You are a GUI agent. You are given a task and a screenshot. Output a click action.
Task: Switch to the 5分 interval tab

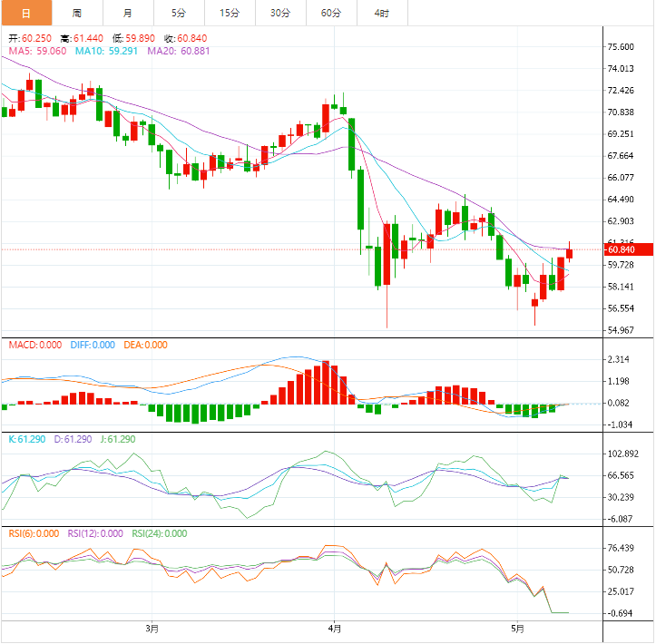point(179,13)
